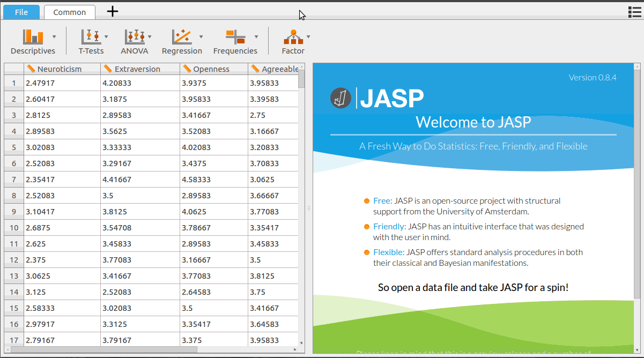The height and width of the screenshot is (358, 644).
Task: Open the Factor analysis icon
Action: [293, 36]
